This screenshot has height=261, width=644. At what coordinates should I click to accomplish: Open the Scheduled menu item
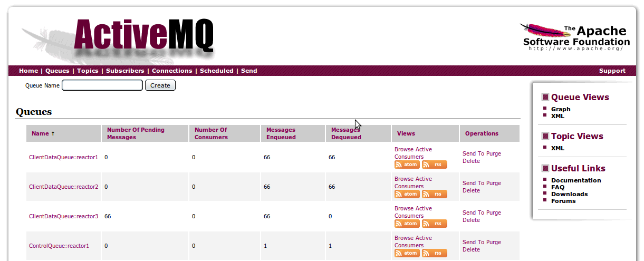[216, 71]
